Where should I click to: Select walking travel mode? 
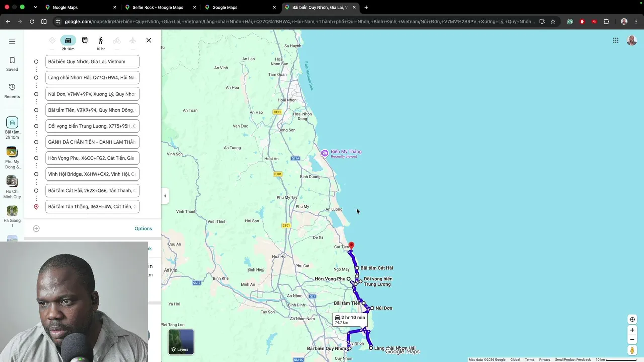coord(101,40)
